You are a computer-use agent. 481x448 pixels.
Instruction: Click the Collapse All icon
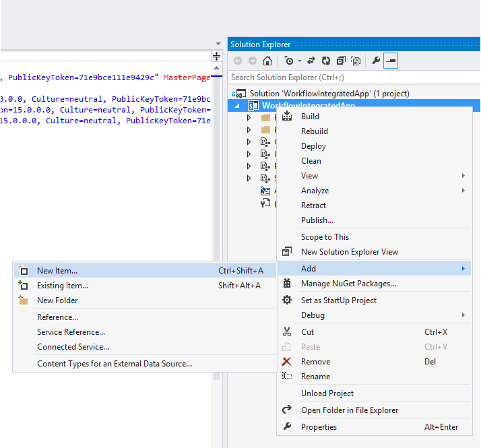pos(341,61)
